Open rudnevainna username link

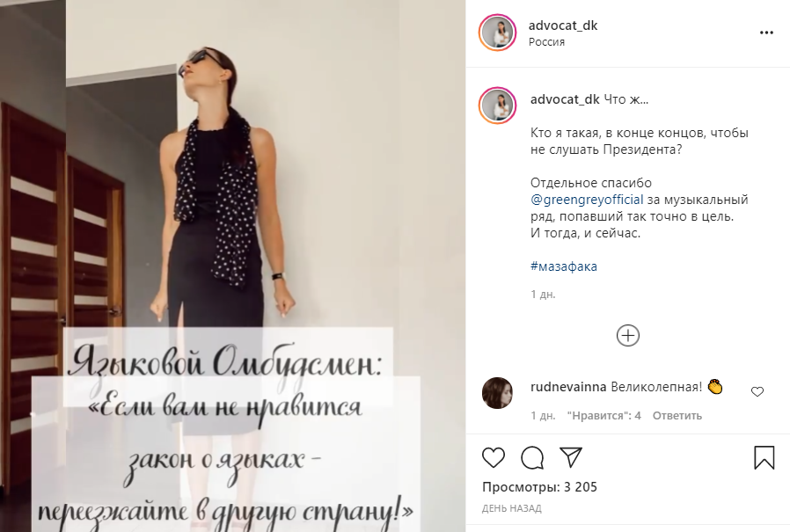point(568,387)
